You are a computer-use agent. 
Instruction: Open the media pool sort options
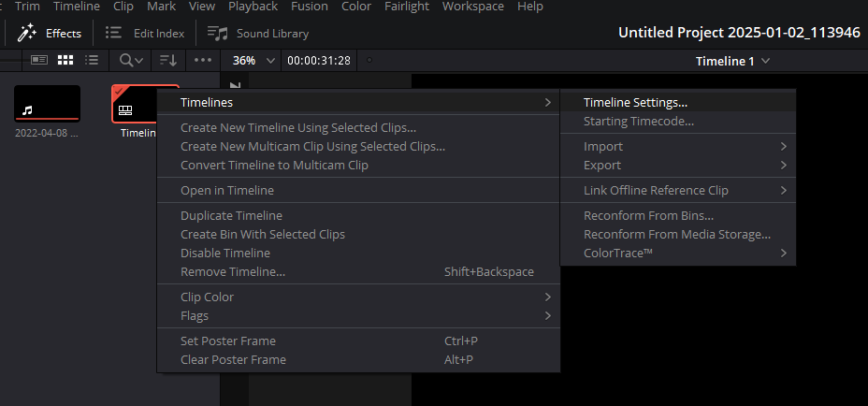168,60
